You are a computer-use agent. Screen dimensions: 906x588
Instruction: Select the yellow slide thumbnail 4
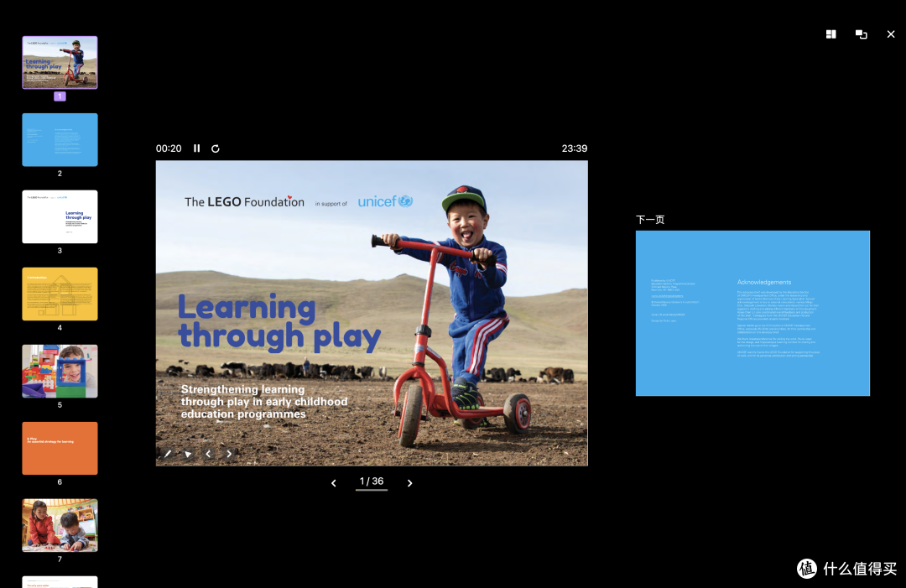tap(60, 294)
